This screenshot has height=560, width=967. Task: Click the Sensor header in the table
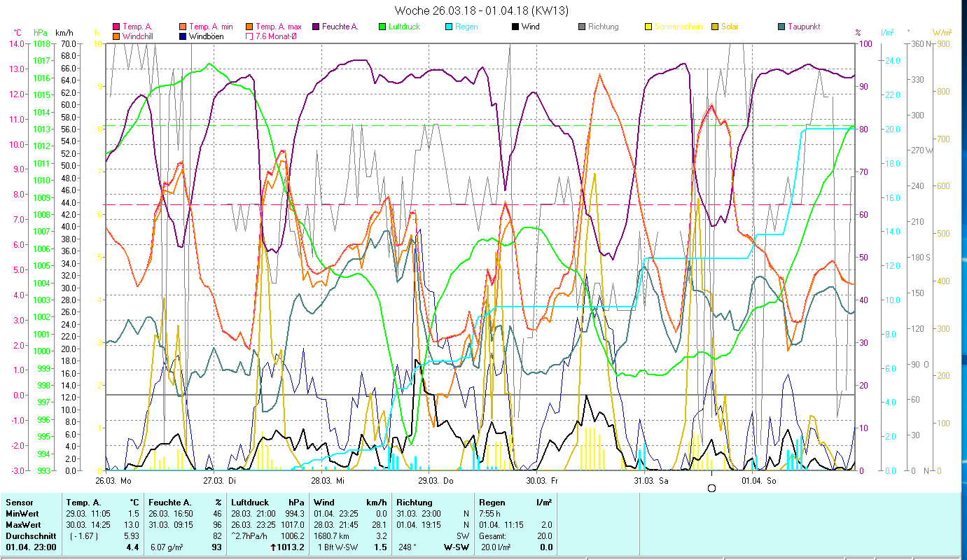[19, 502]
